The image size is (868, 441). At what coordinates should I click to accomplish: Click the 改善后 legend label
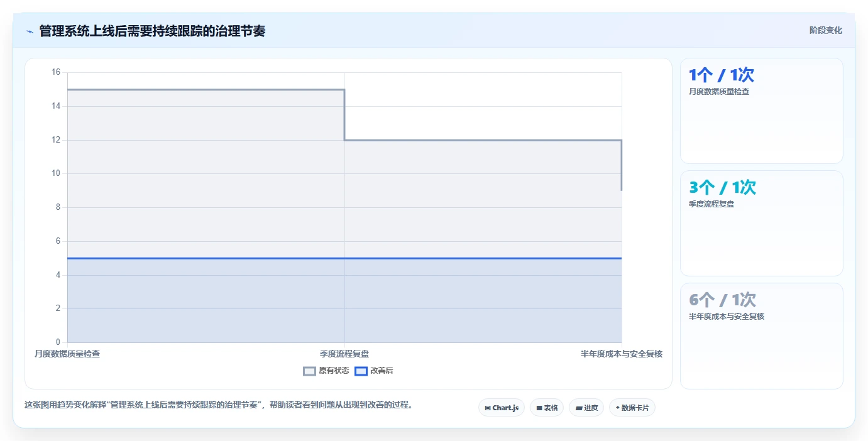(x=382, y=371)
